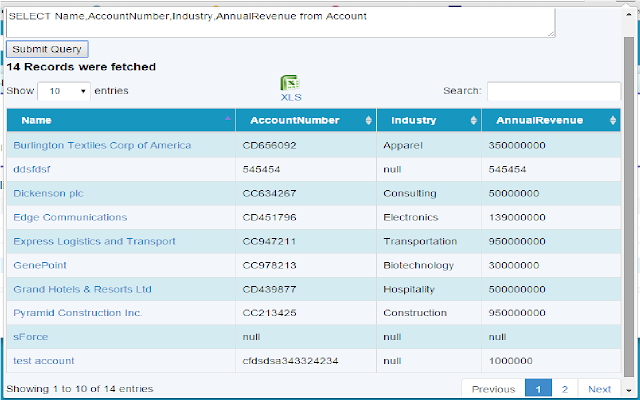Click inside the SOQL query text area

pyautogui.click(x=280, y=22)
